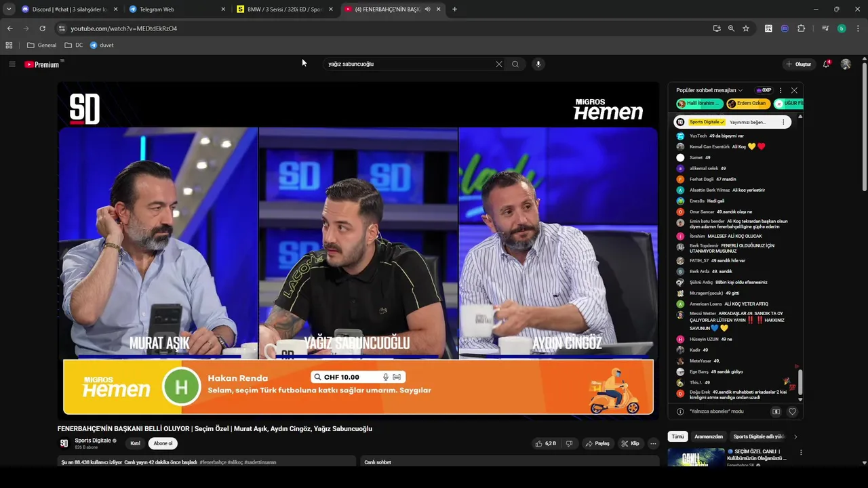Viewport: 868px width, 488px height.
Task: Open the Sports Digitale channel avatar below video
Action: [x=64, y=443]
